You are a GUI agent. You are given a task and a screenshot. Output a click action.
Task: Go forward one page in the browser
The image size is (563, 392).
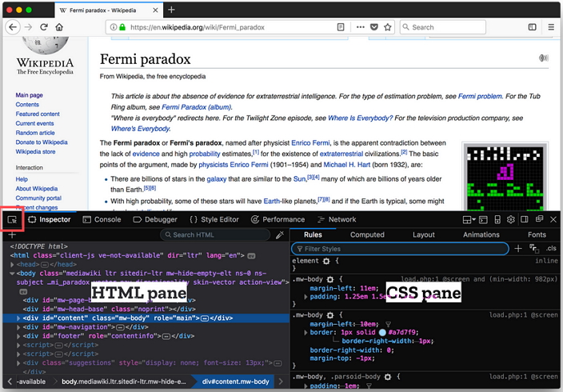28,27
